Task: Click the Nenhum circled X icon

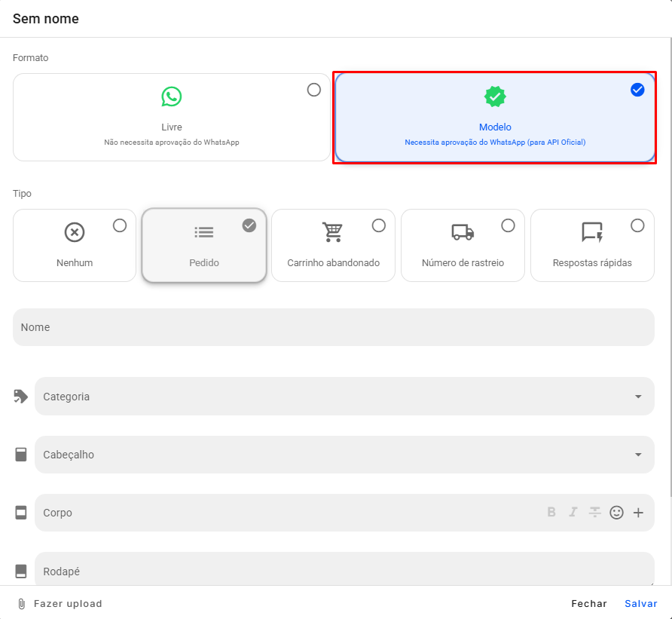Action: tap(75, 232)
